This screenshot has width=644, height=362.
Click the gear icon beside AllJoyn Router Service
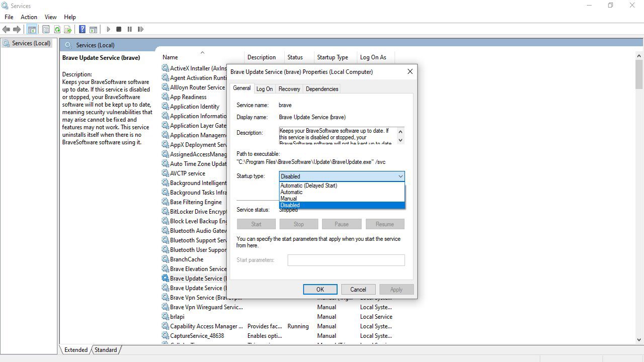[166, 87]
